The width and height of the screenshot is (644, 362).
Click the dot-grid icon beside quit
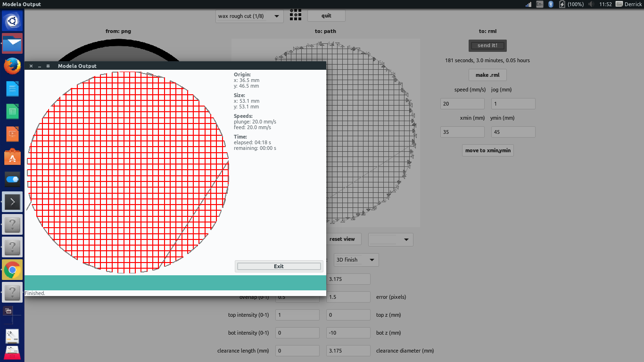tap(296, 15)
